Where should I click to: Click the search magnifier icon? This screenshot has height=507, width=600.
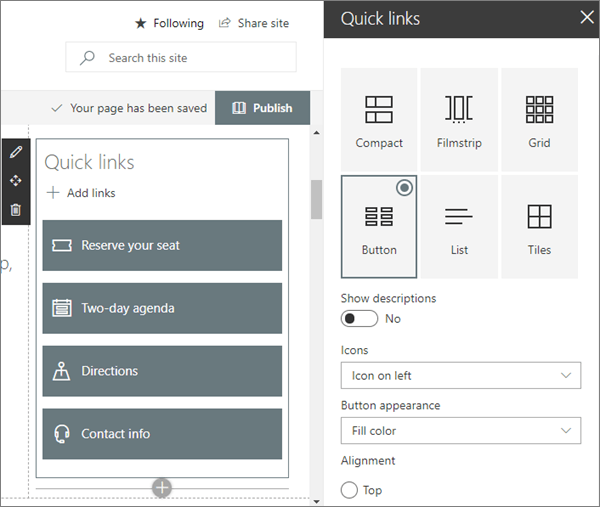point(87,58)
